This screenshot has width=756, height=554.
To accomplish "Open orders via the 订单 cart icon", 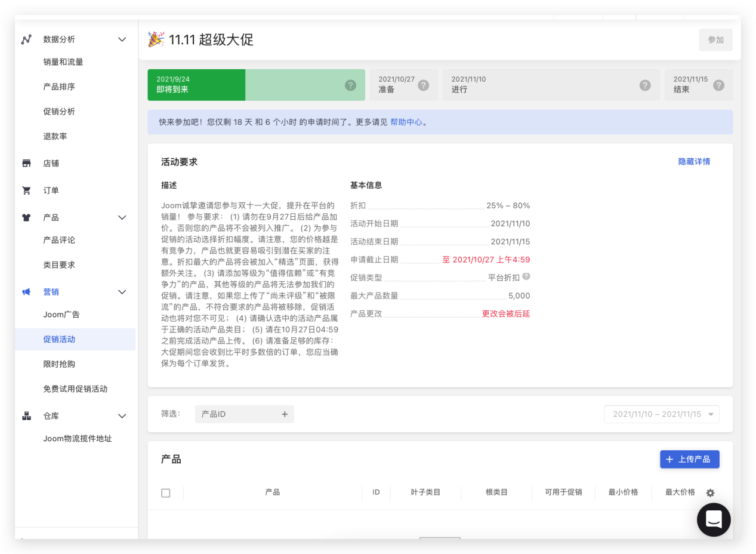I will [x=26, y=190].
